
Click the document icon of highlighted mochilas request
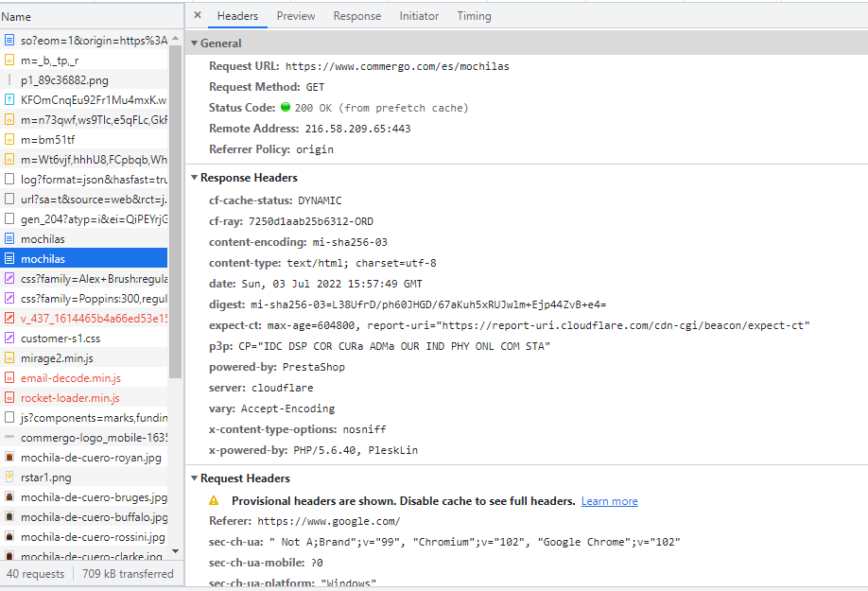click(9, 259)
